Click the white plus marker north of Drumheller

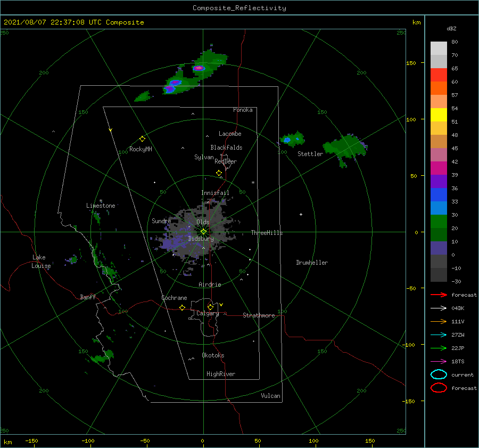(x=301, y=214)
